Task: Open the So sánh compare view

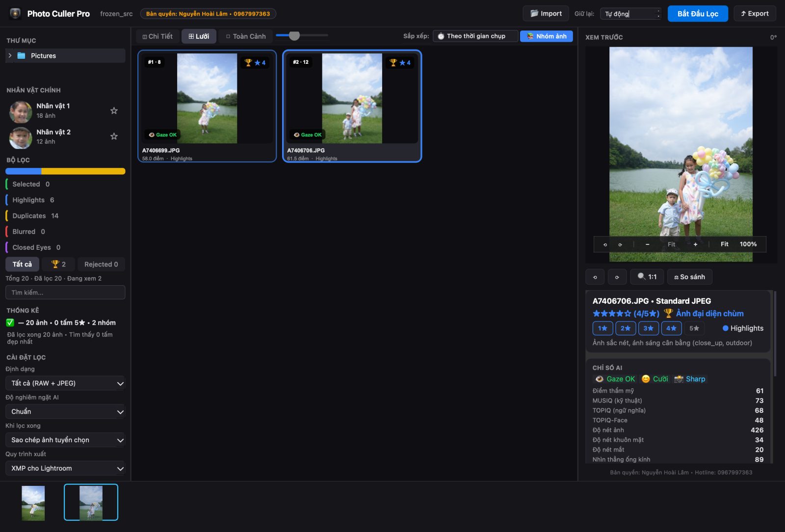Action: 689,277
